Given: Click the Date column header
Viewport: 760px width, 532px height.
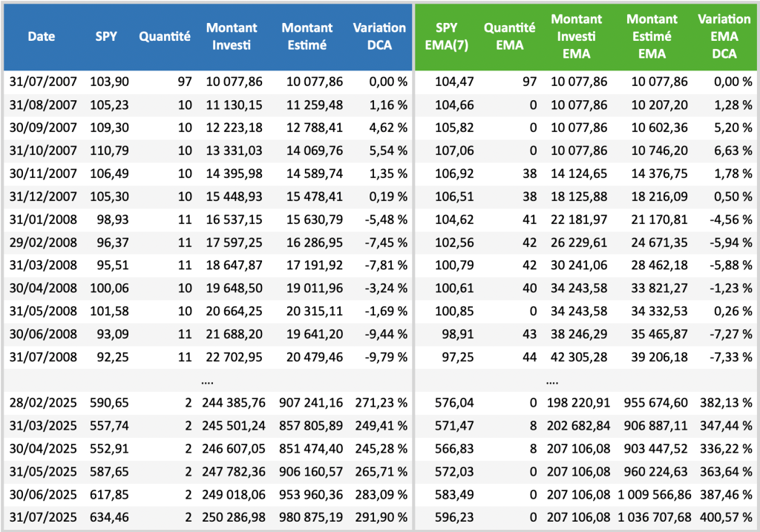Looking at the screenshot, I should click(42, 37).
